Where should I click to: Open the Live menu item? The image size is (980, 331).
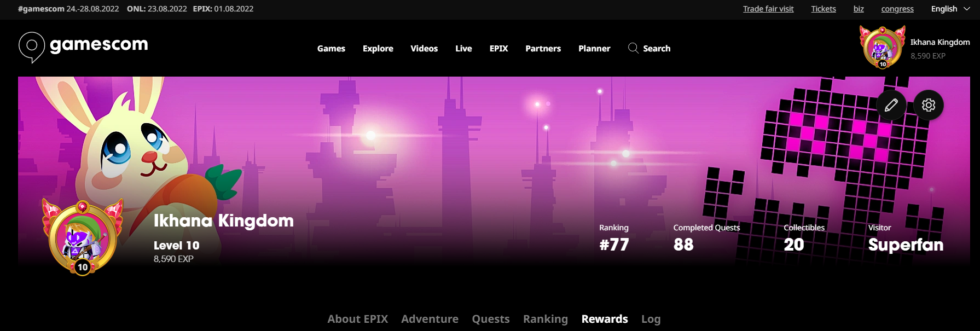(463, 48)
